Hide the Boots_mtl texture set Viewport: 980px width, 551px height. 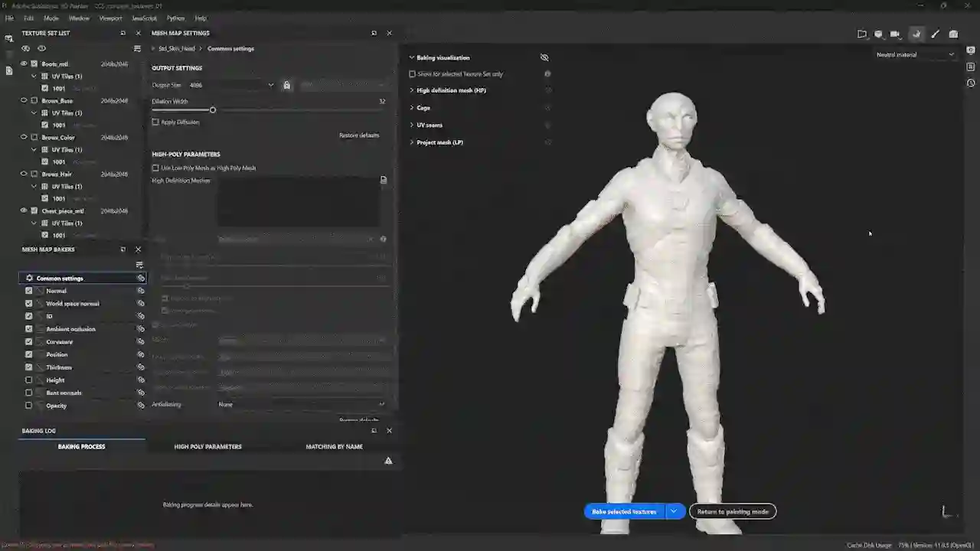coord(24,64)
